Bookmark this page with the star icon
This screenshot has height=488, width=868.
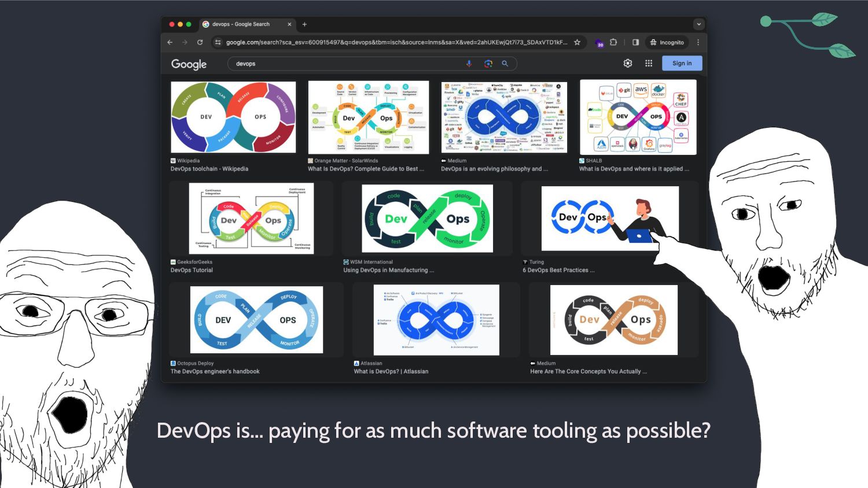click(x=577, y=42)
